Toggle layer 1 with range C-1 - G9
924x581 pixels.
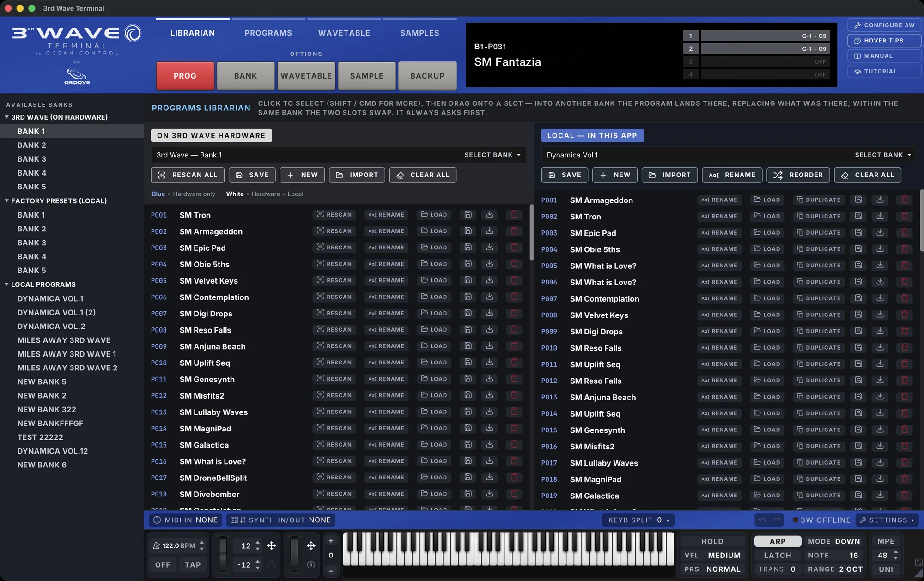[691, 36]
